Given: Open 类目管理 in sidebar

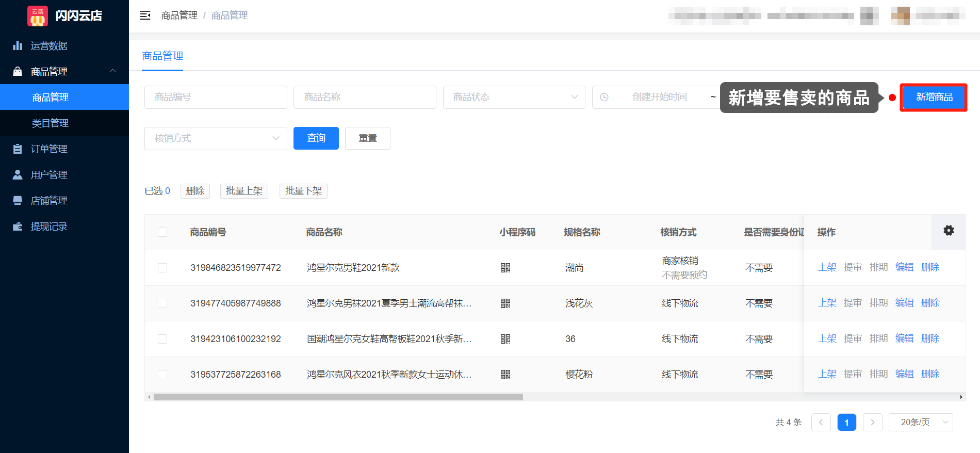Looking at the screenshot, I should 64,123.
